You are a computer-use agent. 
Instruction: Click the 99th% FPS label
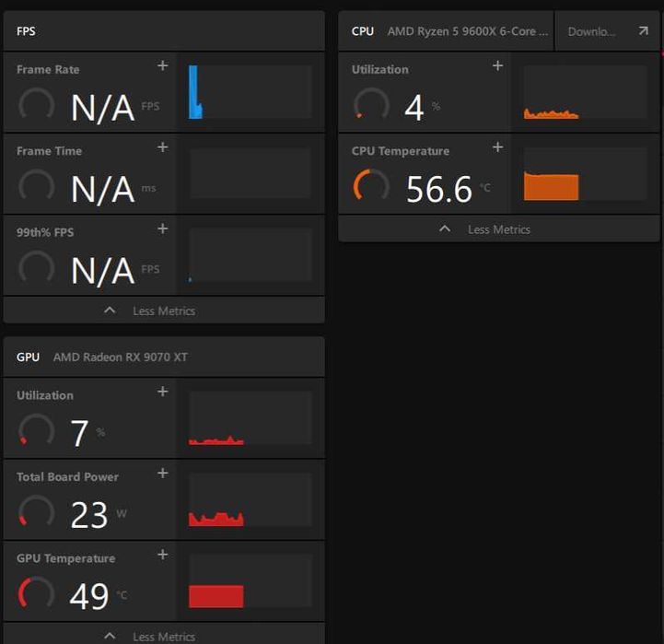click(x=45, y=232)
